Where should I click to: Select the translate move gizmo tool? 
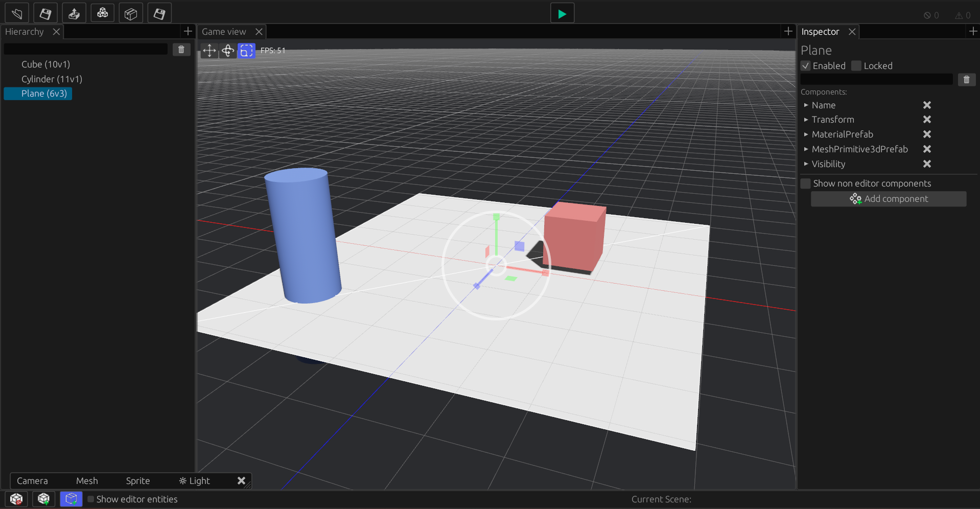pos(209,51)
